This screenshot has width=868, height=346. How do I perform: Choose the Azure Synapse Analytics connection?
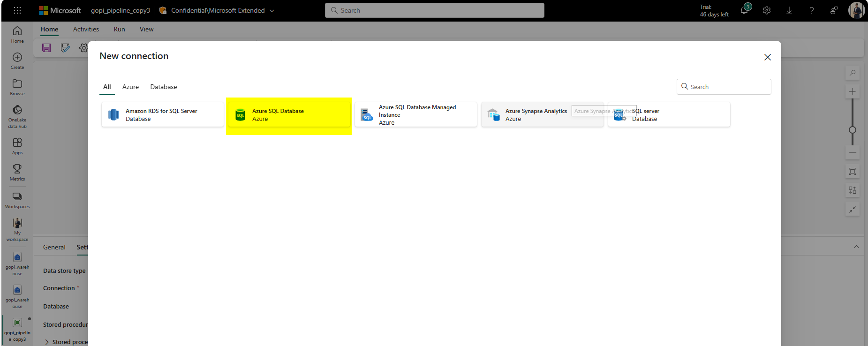(x=543, y=114)
